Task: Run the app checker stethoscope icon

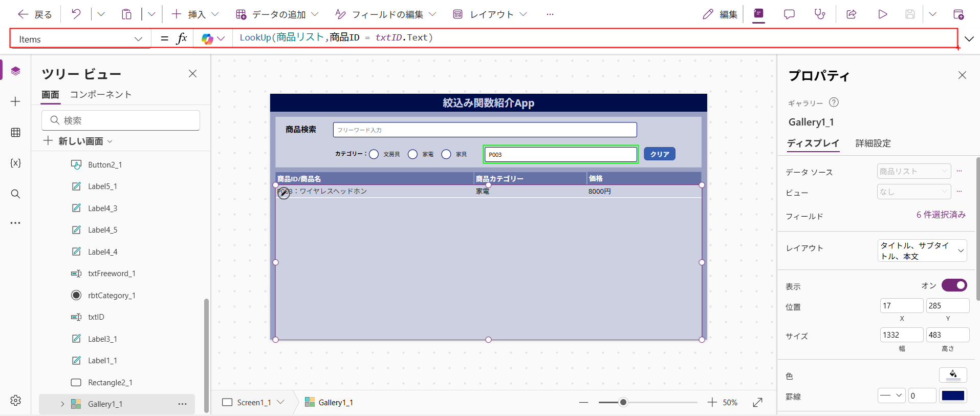Action: pos(820,14)
